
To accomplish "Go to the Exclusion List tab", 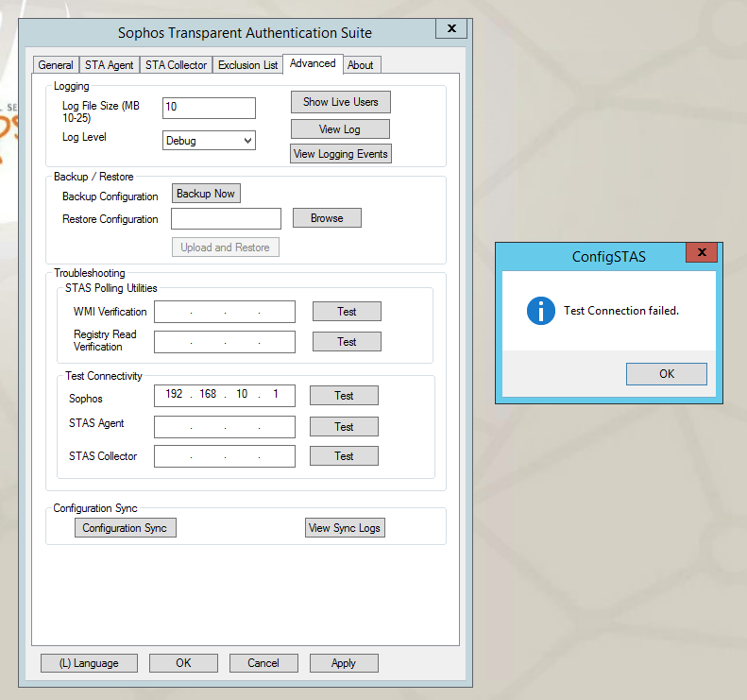I will tap(247, 65).
